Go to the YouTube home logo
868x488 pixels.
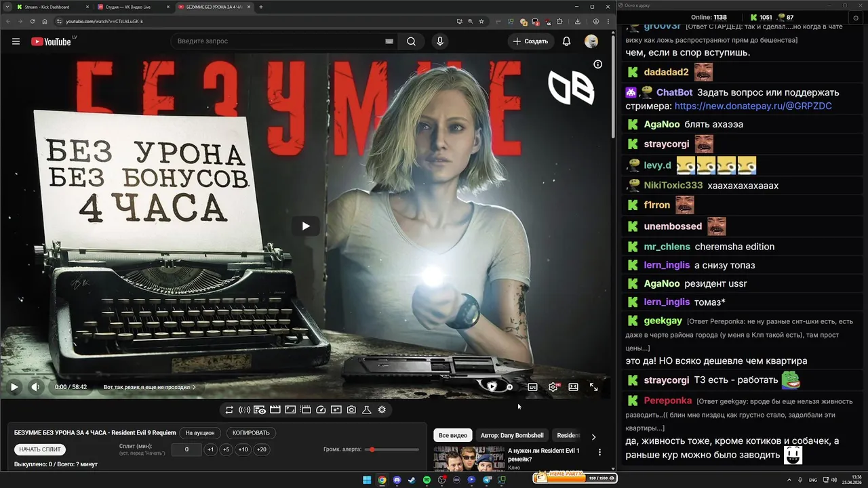click(x=52, y=41)
